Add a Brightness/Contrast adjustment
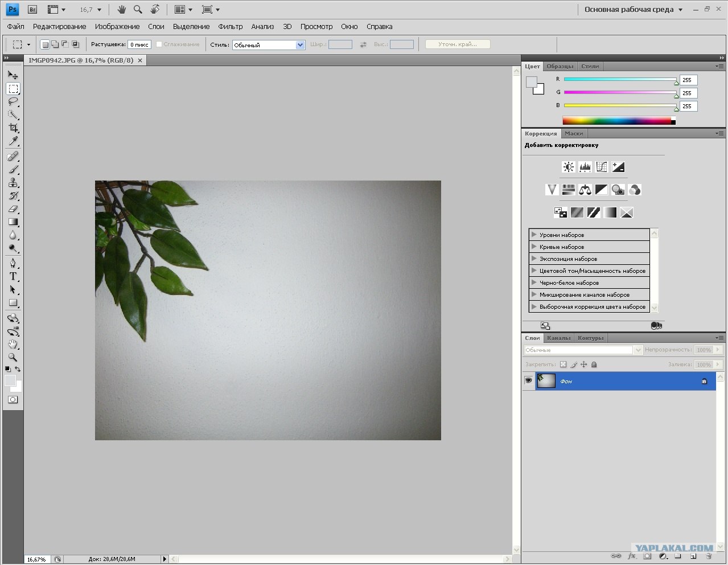The image size is (728, 565). [x=568, y=167]
